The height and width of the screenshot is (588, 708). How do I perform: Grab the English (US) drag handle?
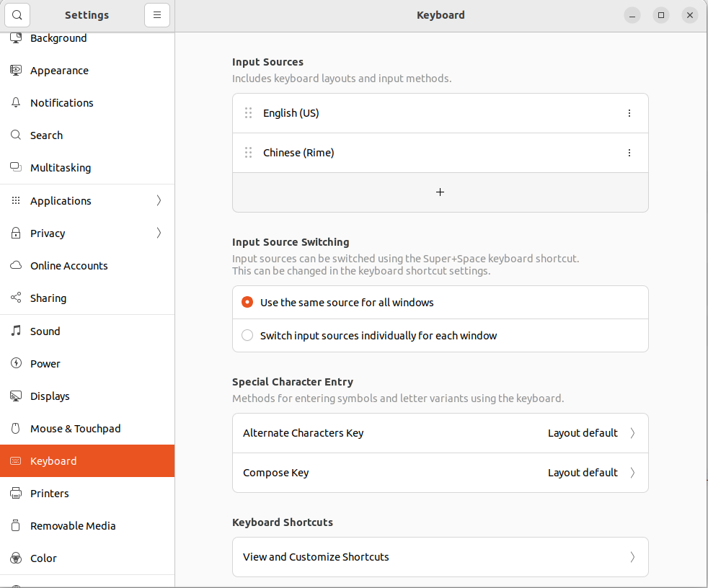[x=248, y=113]
